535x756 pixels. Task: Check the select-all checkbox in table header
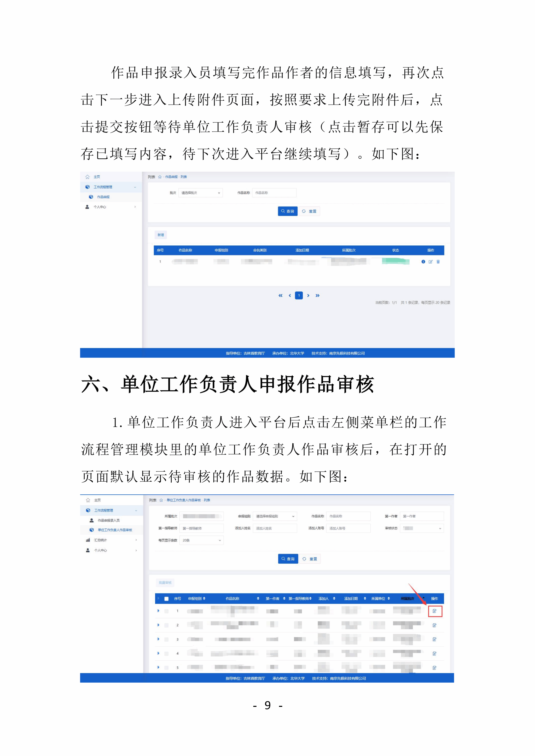pyautogui.click(x=166, y=598)
